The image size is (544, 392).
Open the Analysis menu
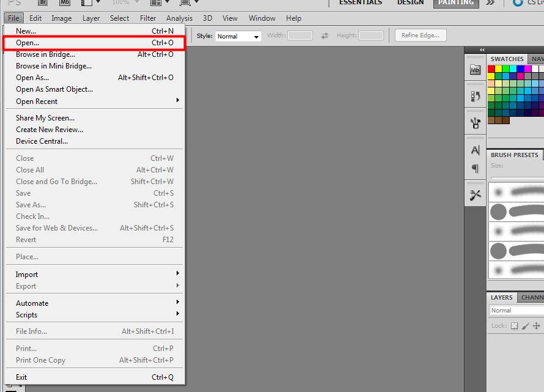point(179,18)
